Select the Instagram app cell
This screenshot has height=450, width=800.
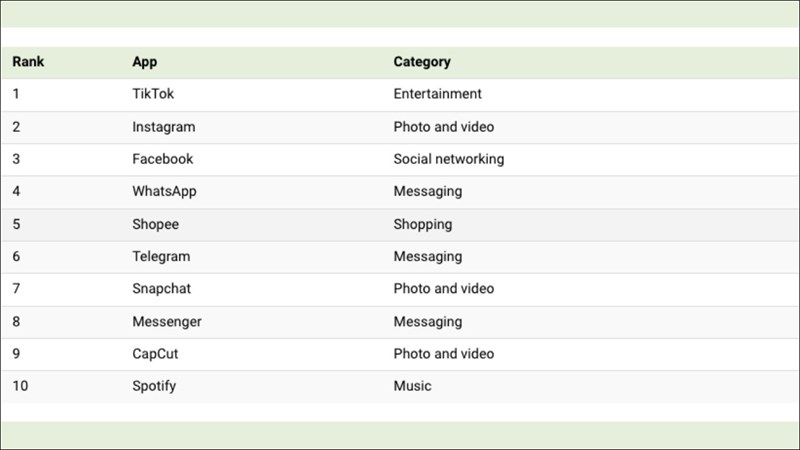(164, 127)
